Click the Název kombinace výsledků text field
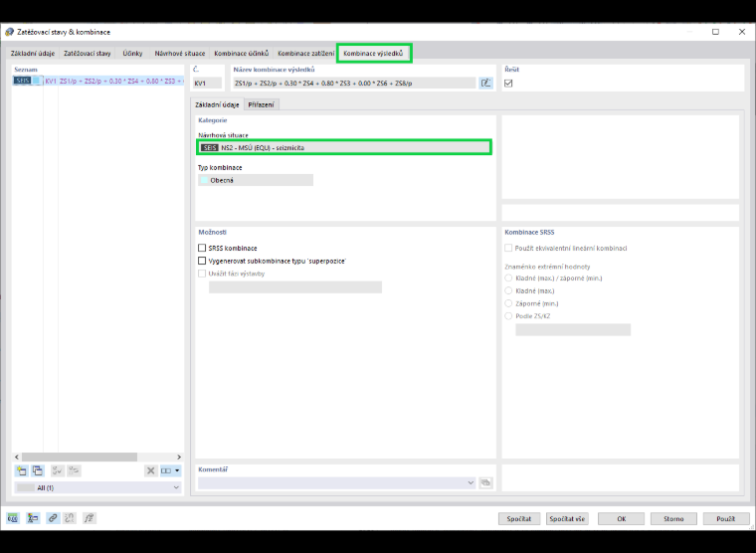Image resolution: width=756 pixels, height=553 pixels. [x=354, y=83]
